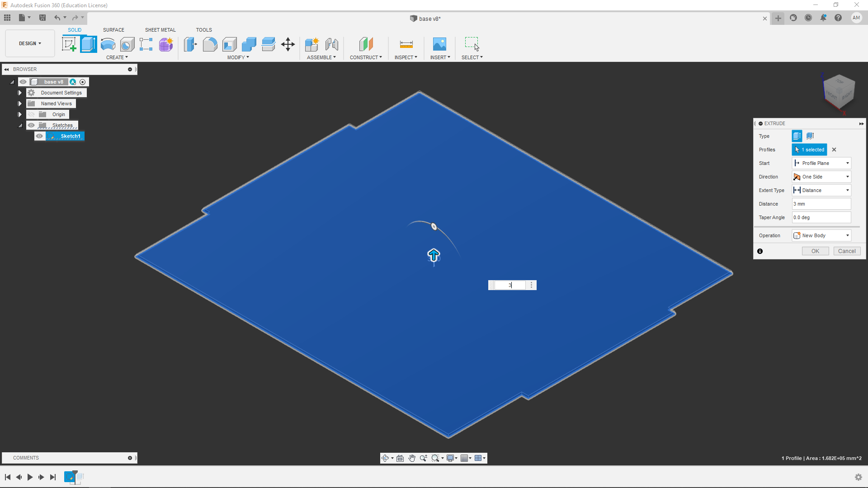Select the Move/Copy arrows icon

point(288,44)
